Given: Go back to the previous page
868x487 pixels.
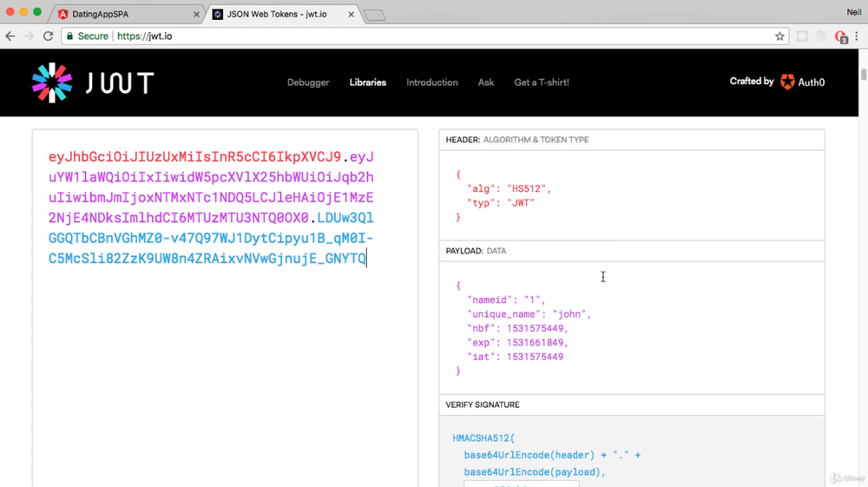Looking at the screenshot, I should (10, 36).
